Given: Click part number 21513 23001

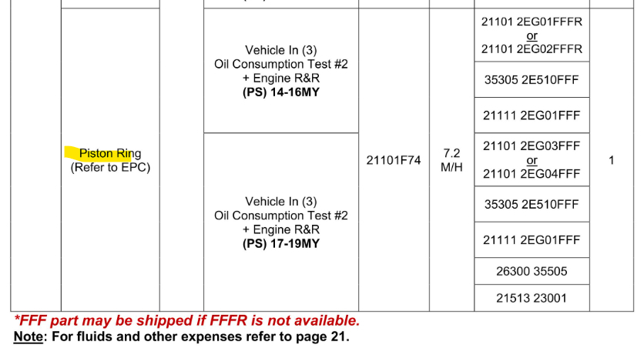Looking at the screenshot, I should pos(532,298).
